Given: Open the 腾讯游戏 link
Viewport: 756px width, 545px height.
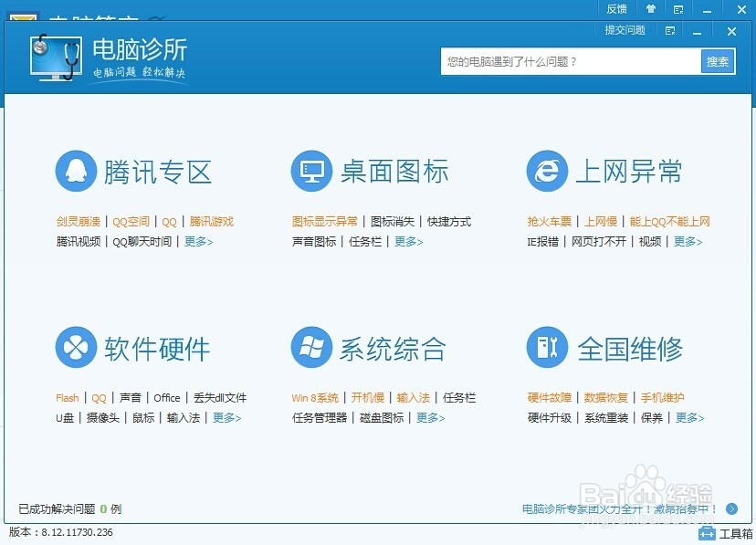Looking at the screenshot, I should click(x=211, y=222).
